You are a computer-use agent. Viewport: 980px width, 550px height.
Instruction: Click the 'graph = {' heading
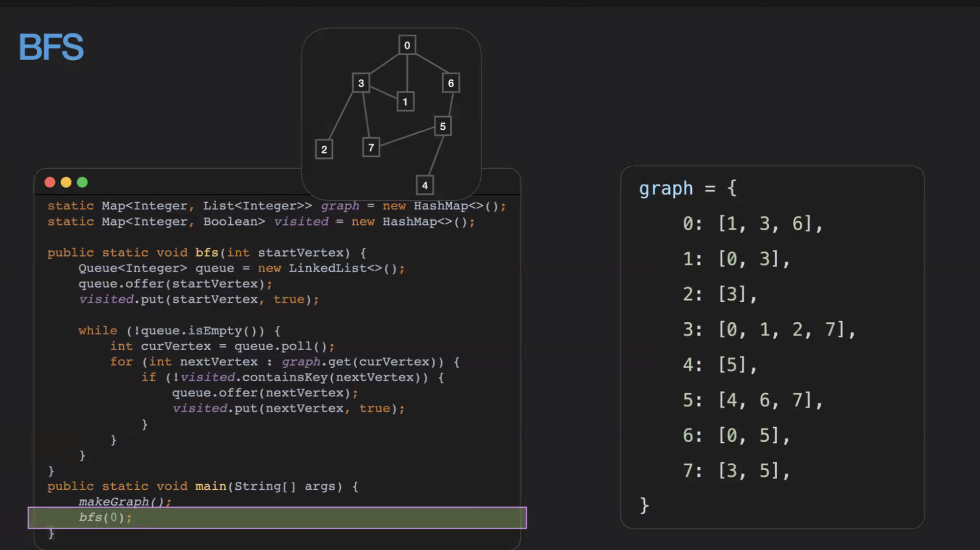pos(687,188)
